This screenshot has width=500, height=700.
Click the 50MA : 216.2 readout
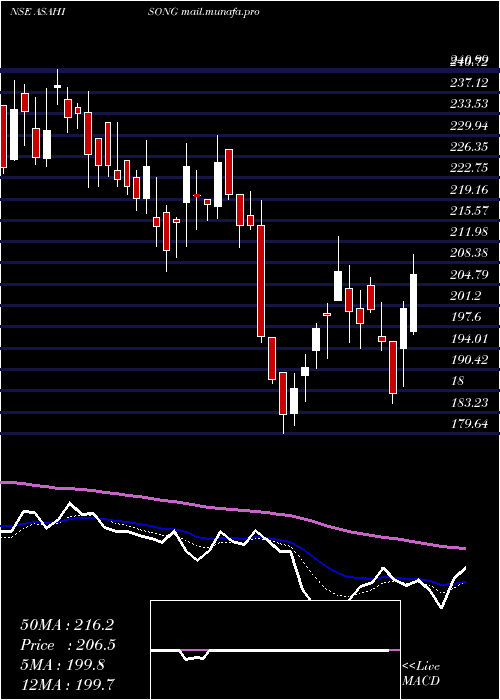[x=67, y=625]
